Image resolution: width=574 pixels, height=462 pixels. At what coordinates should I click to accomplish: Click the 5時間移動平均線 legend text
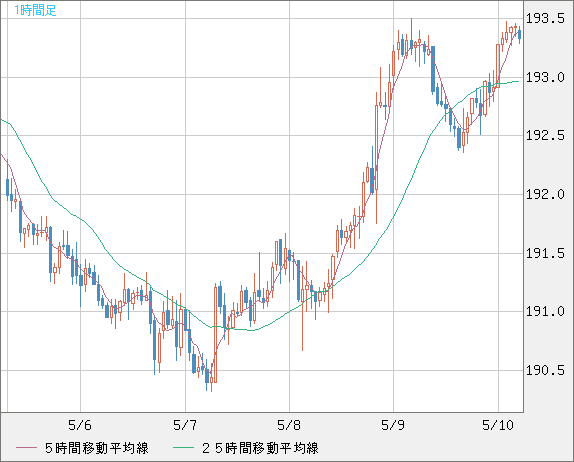click(97, 448)
